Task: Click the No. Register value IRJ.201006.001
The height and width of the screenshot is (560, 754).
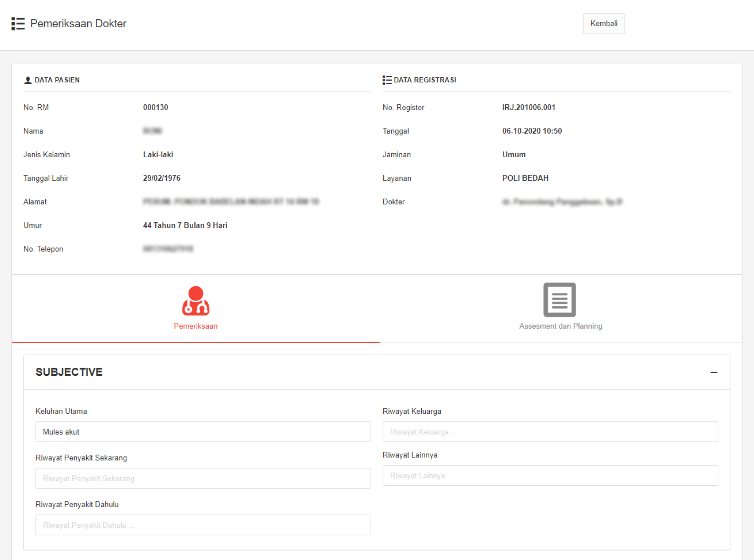Action: pos(529,107)
